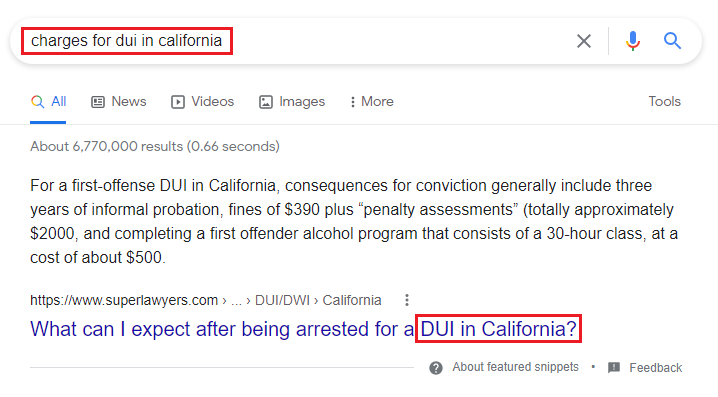Click the News tab newspaper icon
Image resolution: width=718 pixels, height=397 pixels.
98,102
